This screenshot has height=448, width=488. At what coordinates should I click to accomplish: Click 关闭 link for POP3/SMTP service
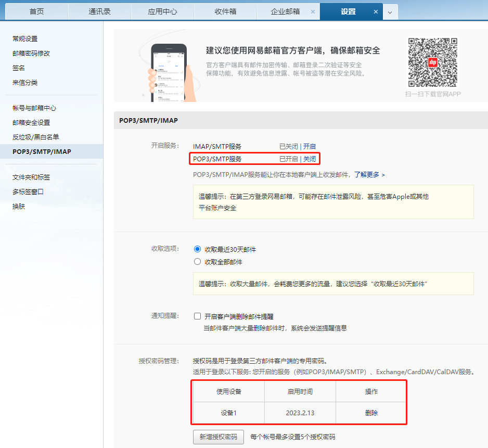tap(310, 159)
